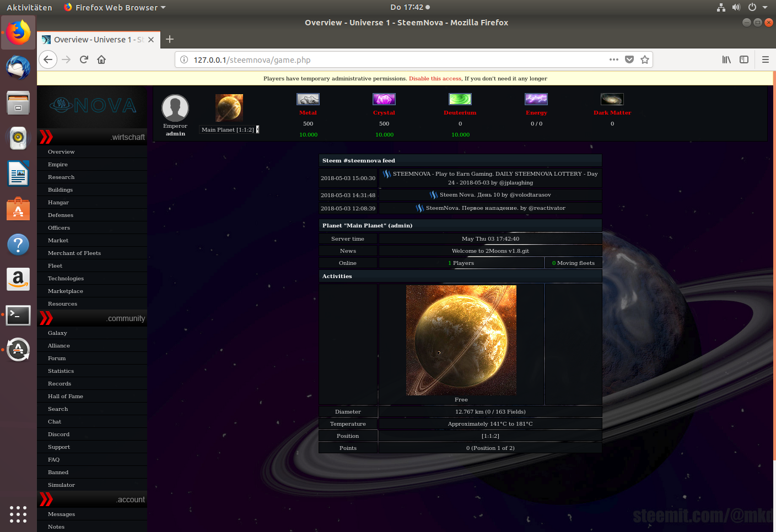Viewport: 776px width, 532px height.
Task: Open LibreOffice Writer from the dock
Action: tap(18, 173)
